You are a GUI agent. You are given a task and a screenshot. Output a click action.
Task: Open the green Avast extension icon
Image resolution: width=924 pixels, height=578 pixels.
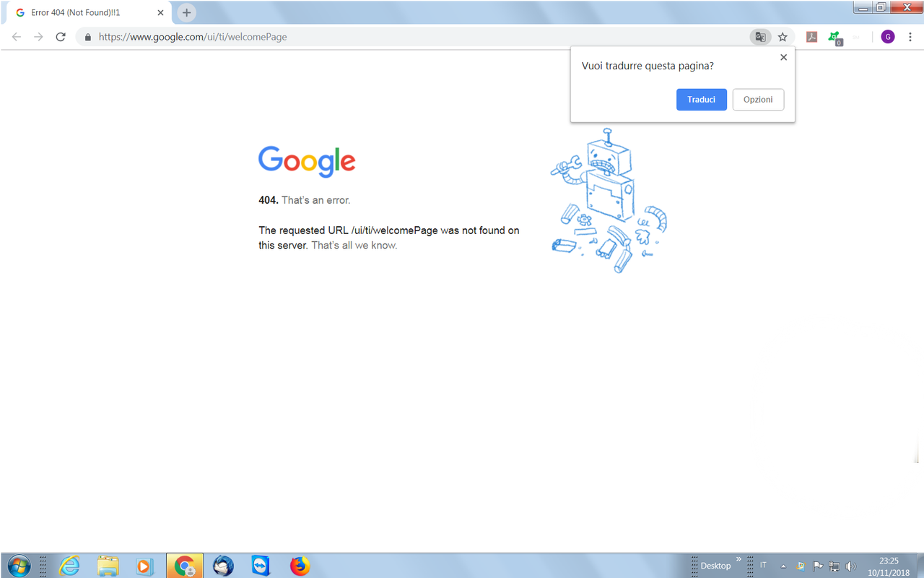coord(834,38)
